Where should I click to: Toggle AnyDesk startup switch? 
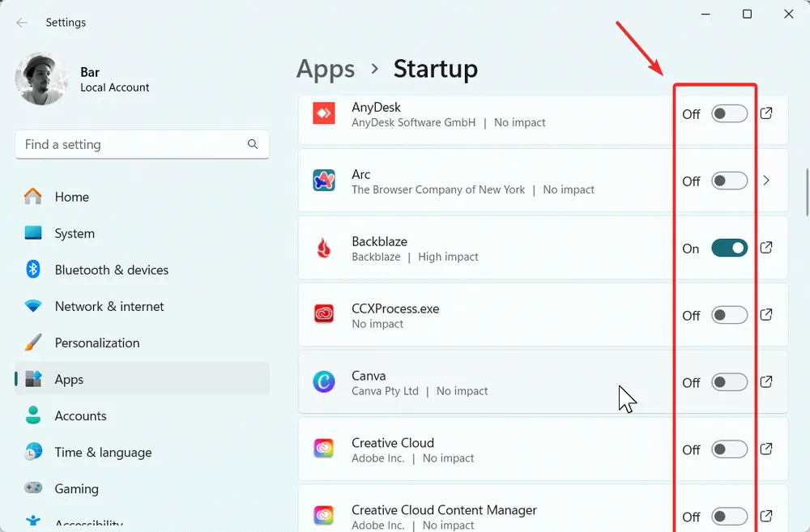pyautogui.click(x=730, y=113)
